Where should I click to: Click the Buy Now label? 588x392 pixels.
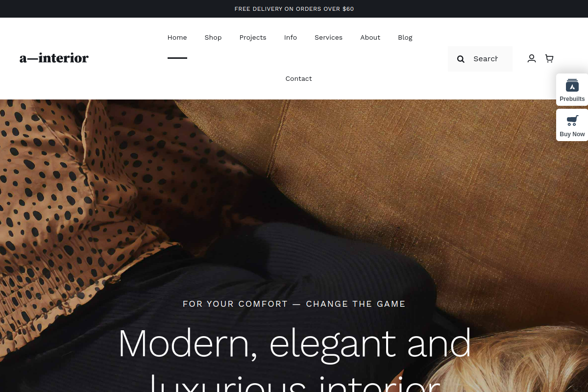pyautogui.click(x=572, y=134)
